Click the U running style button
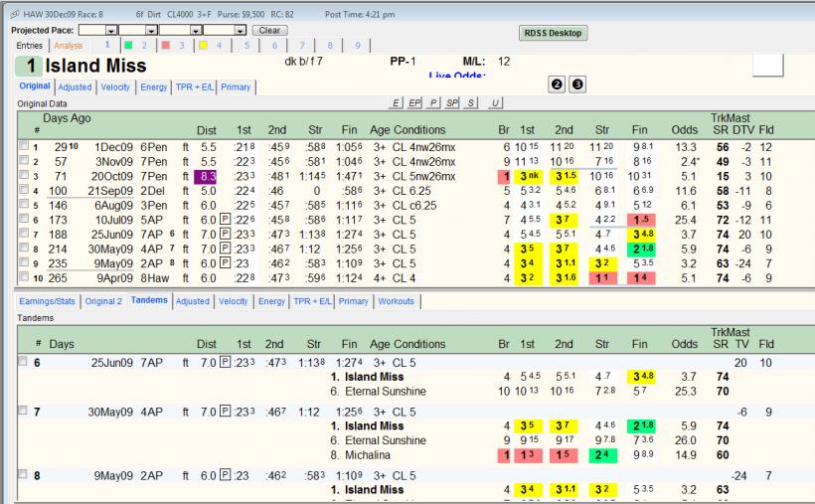Screen dimensions: 815x504 495,103
